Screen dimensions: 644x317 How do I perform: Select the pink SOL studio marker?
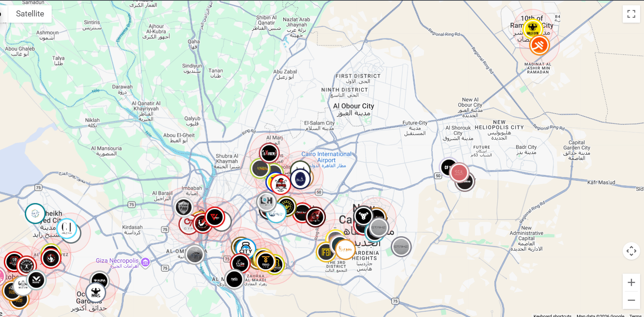click(x=459, y=172)
